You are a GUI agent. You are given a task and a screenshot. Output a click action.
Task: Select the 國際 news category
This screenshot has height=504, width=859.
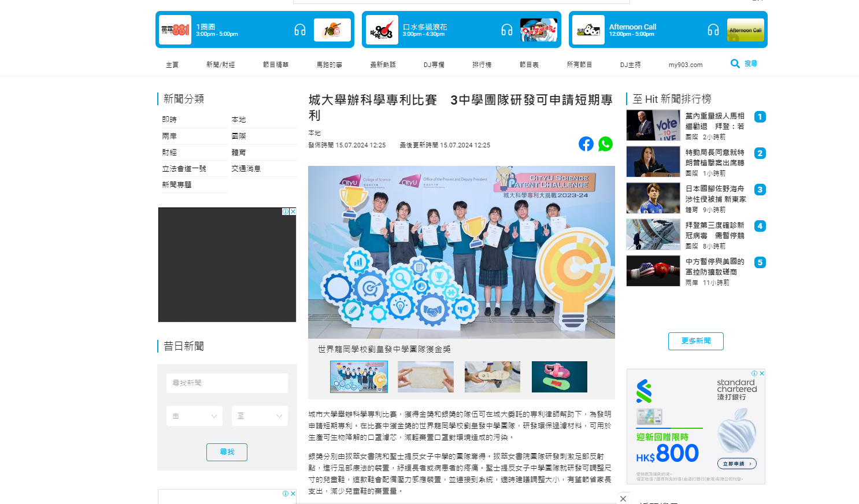(x=239, y=136)
